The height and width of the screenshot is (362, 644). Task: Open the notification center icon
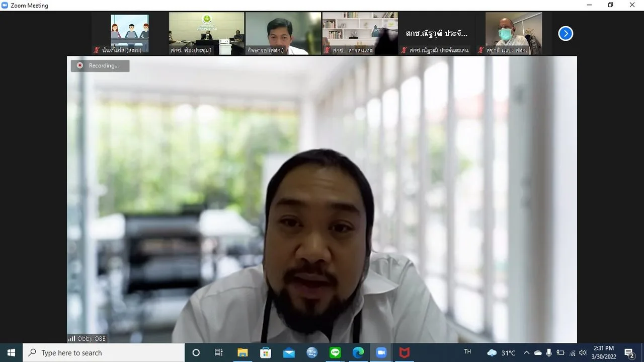pyautogui.click(x=629, y=353)
